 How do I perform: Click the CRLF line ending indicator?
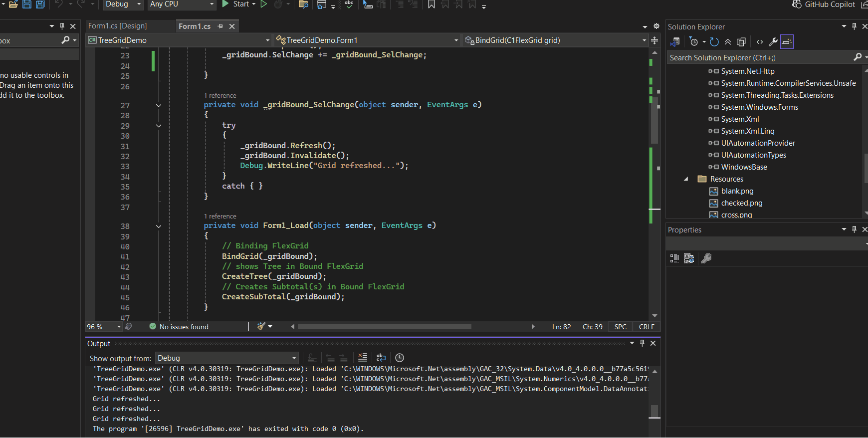[x=647, y=327]
